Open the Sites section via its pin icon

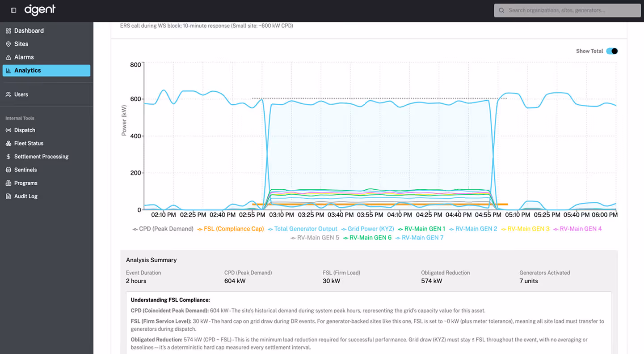coord(8,43)
